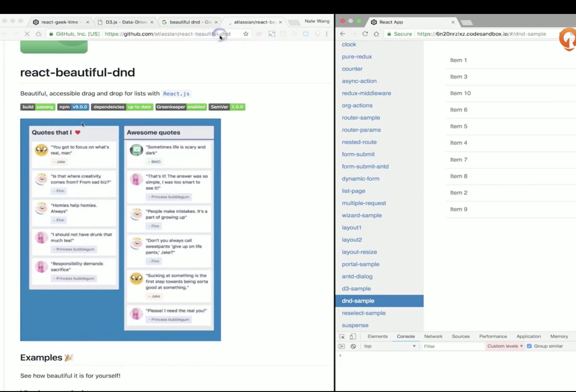Screen dimensions: 576x392
Task: Open Chrome three-dot menu in left browser
Action: (326, 34)
